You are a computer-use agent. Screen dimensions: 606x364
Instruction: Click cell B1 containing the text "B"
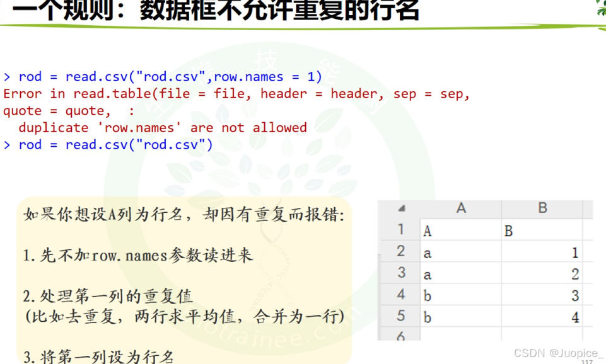(542, 230)
